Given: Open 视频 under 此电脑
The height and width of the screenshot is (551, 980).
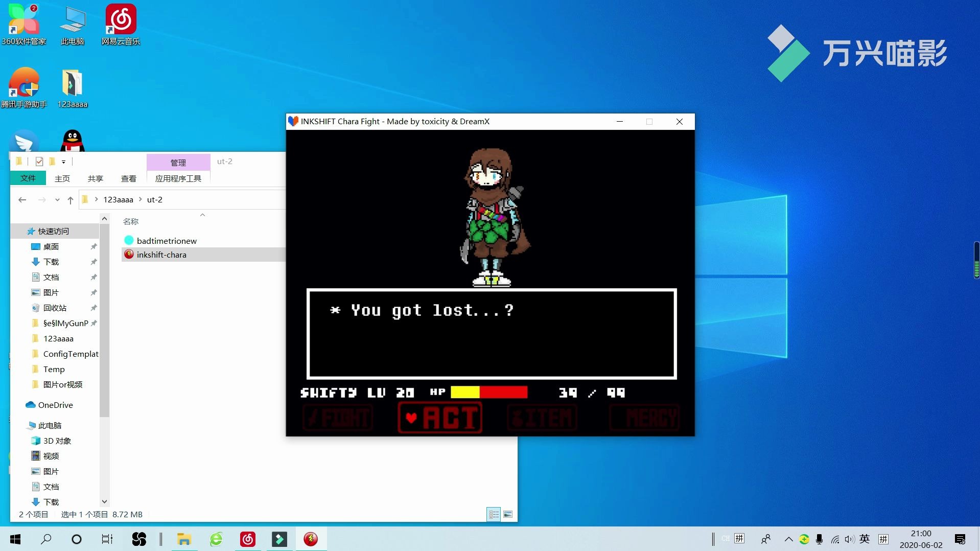Looking at the screenshot, I should point(51,456).
